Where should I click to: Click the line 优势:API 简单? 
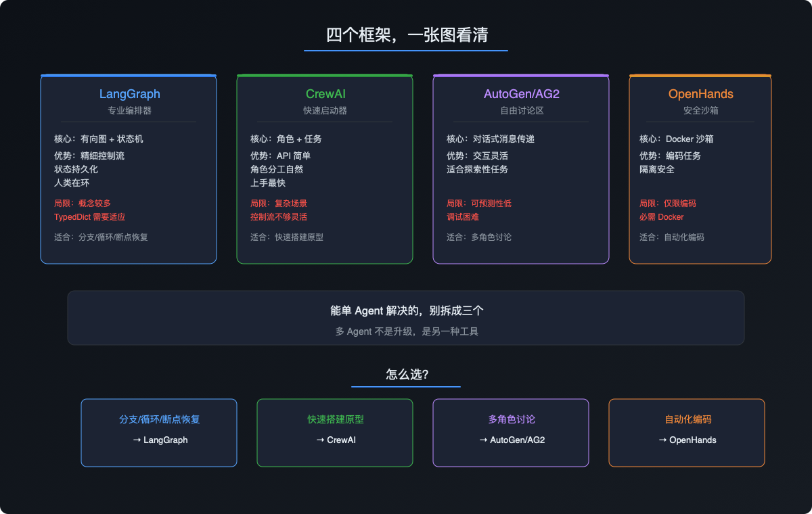(281, 156)
